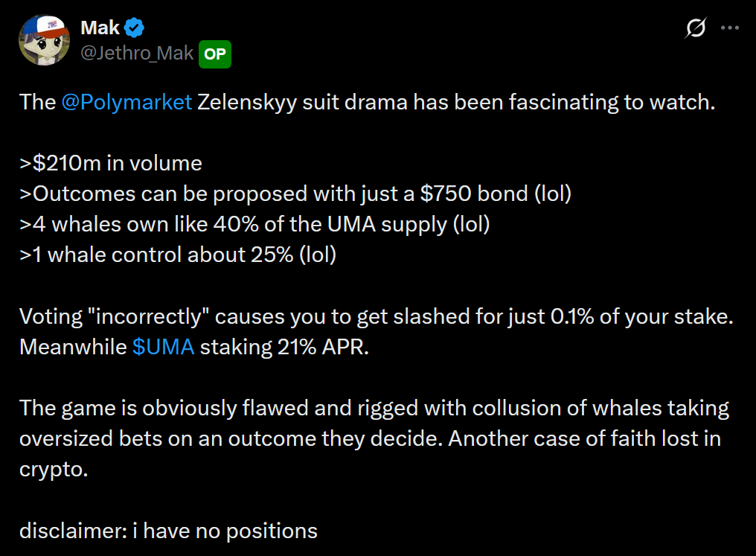The height and width of the screenshot is (556, 756).
Task: Click the "game is obviously flawed" line
Action: point(374,408)
